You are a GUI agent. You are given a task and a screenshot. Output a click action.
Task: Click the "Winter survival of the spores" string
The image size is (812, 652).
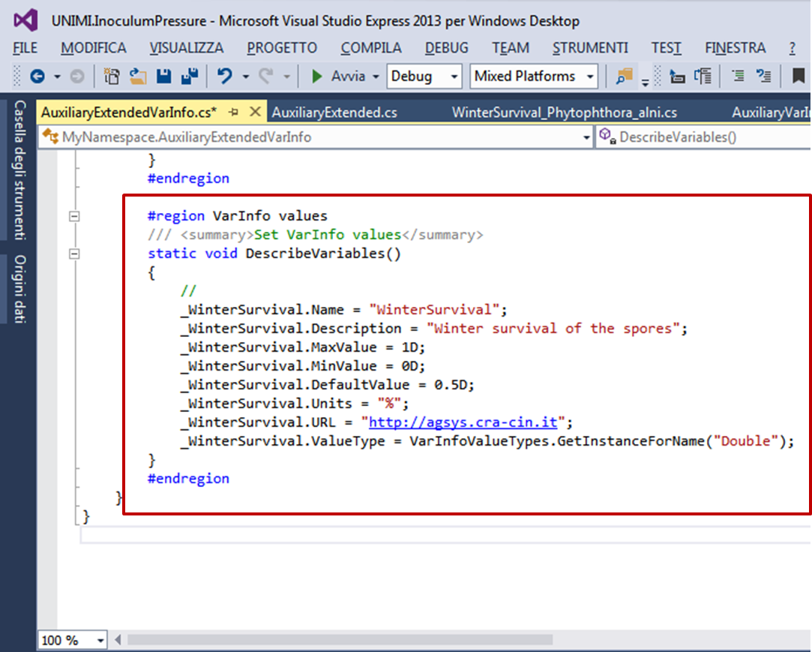coord(553,329)
